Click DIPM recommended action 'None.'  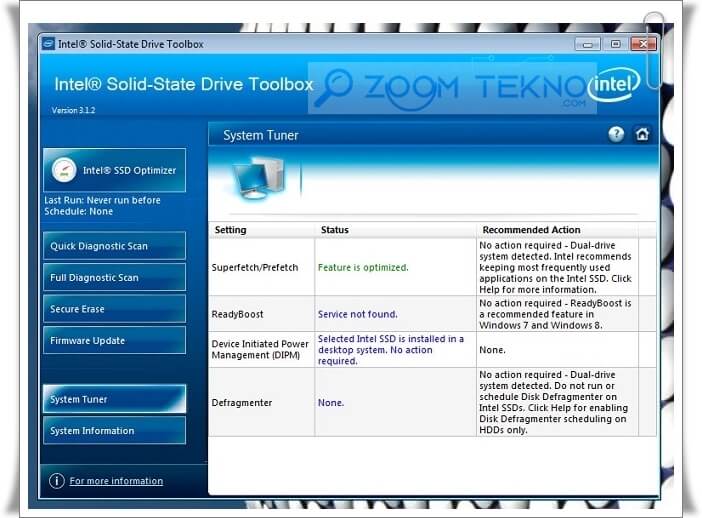point(492,350)
